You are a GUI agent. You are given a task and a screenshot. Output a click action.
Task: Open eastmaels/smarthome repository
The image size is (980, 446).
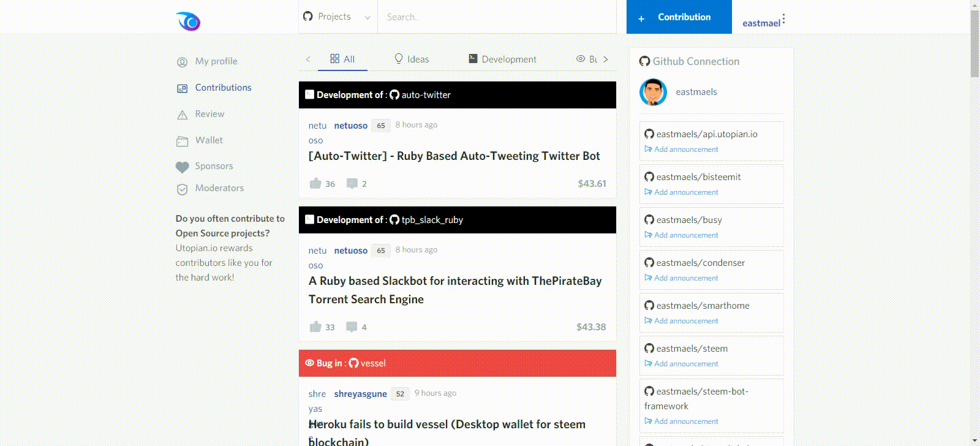[703, 306]
